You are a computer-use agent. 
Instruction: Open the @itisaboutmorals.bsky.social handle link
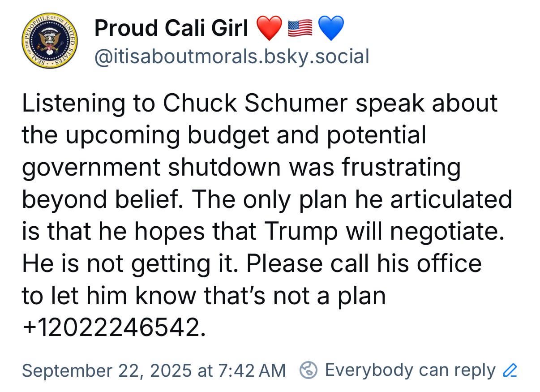point(232,57)
